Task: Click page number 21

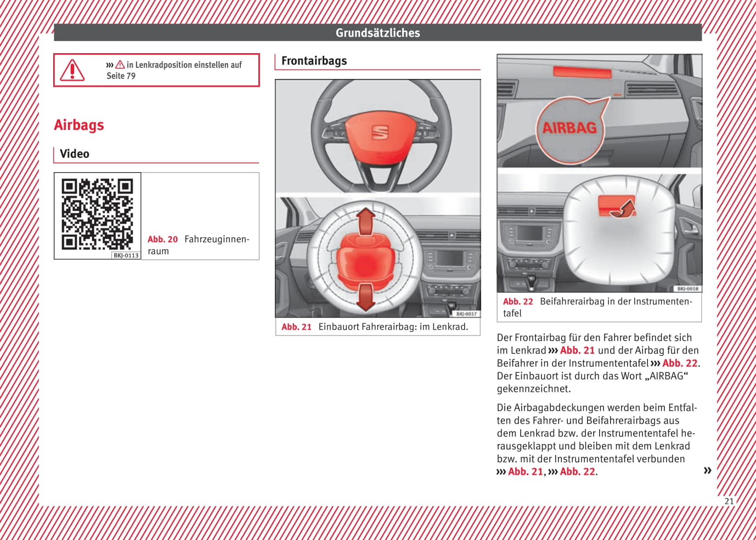Action: point(729,501)
